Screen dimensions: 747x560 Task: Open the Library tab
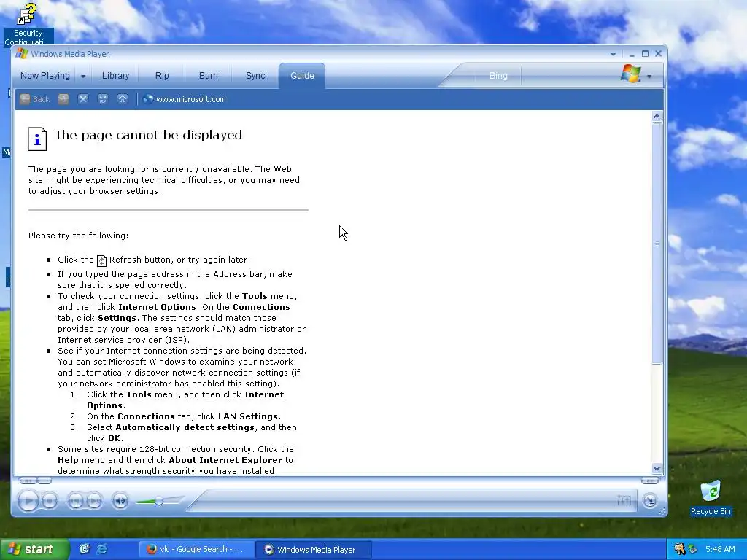point(115,76)
